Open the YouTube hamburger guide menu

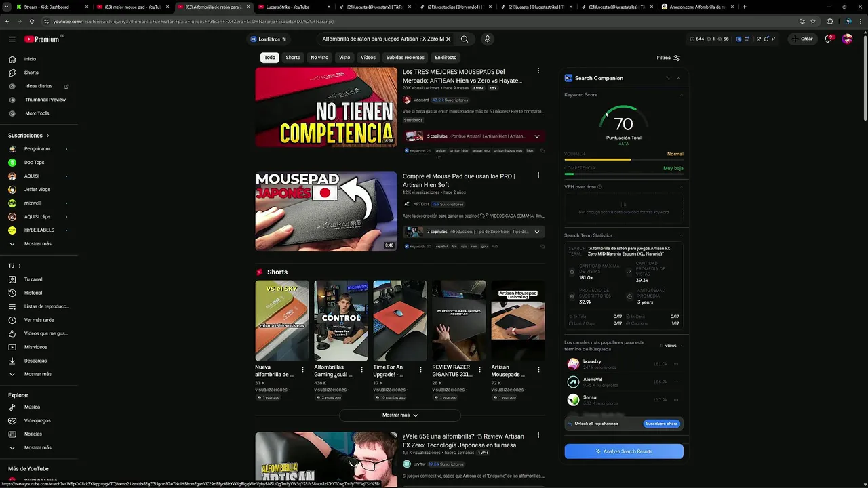pos(12,39)
